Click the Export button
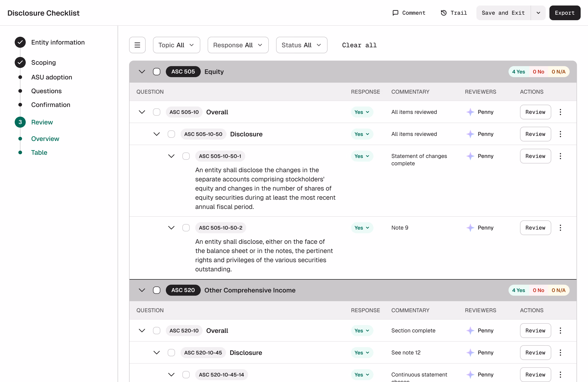The height and width of the screenshot is (382, 588). coord(565,13)
